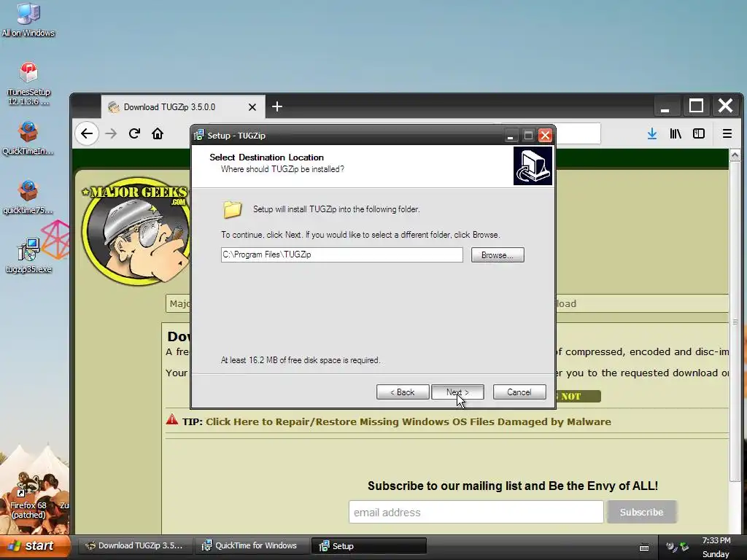Image resolution: width=747 pixels, height=560 pixels.
Task: Open the All on Windows desktop icon
Action: (x=28, y=20)
